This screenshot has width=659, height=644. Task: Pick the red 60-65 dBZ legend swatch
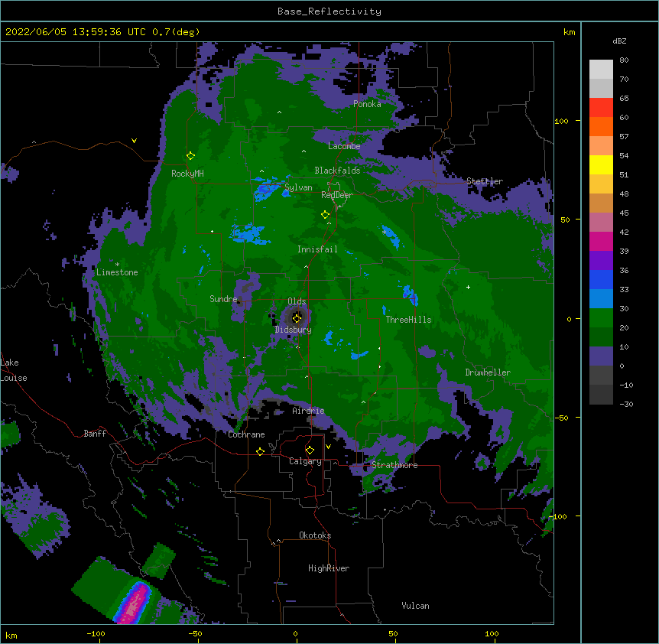tap(601, 108)
